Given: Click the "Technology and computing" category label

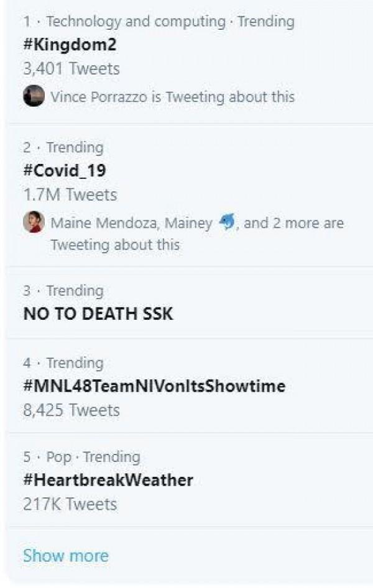Looking at the screenshot, I should coord(136,22).
